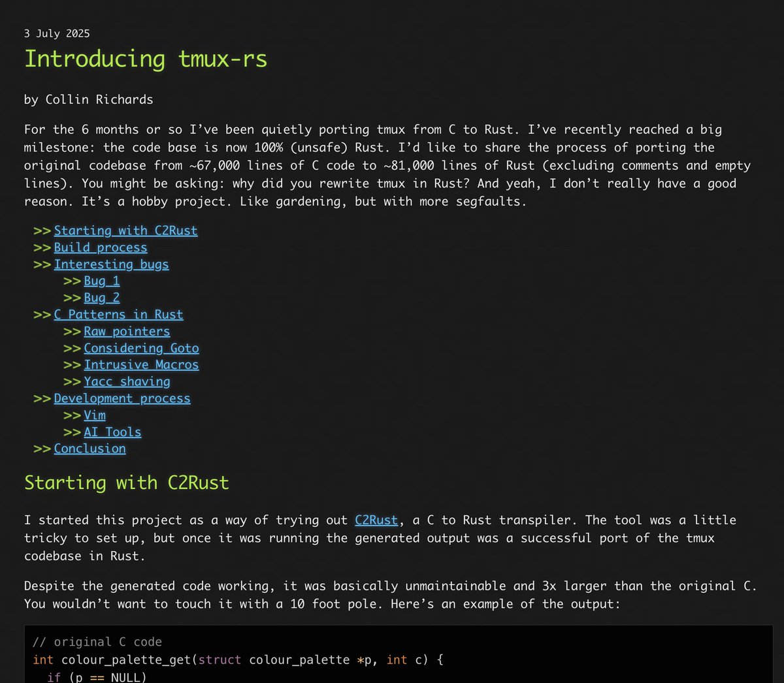Click the author line 'by Collin Richards'
Viewport: 784px width, 683px height.
click(89, 100)
